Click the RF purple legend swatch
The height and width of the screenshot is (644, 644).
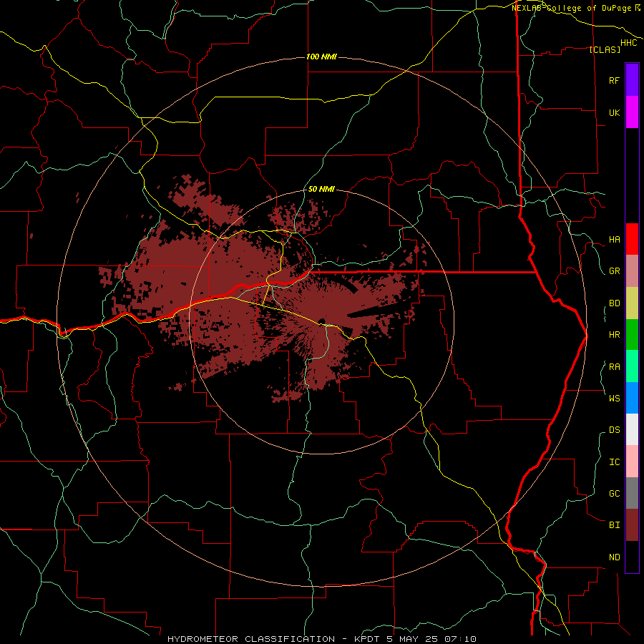[632, 80]
